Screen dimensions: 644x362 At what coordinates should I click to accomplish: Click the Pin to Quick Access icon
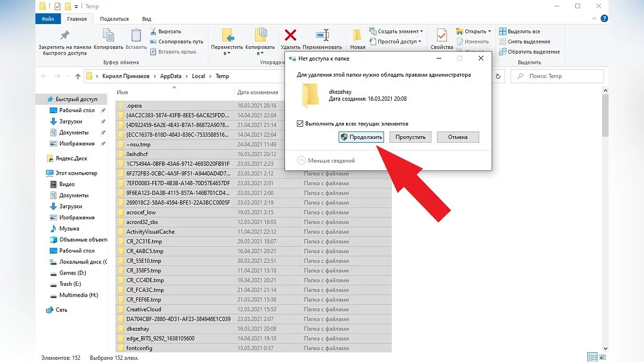[x=64, y=36]
